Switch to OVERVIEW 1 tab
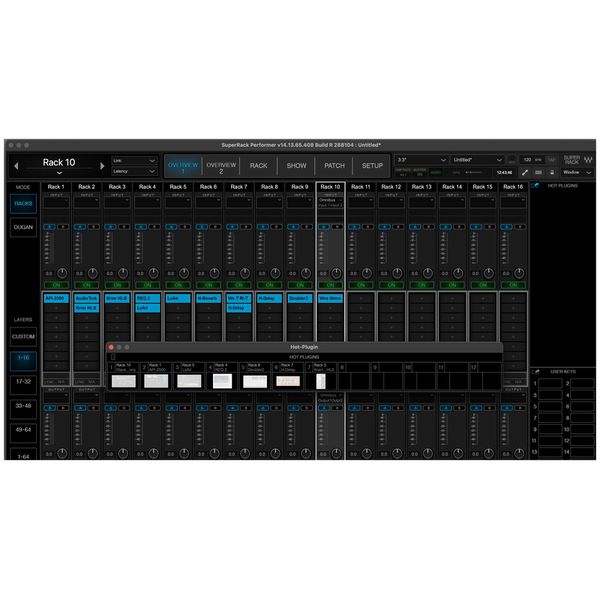 (183, 168)
